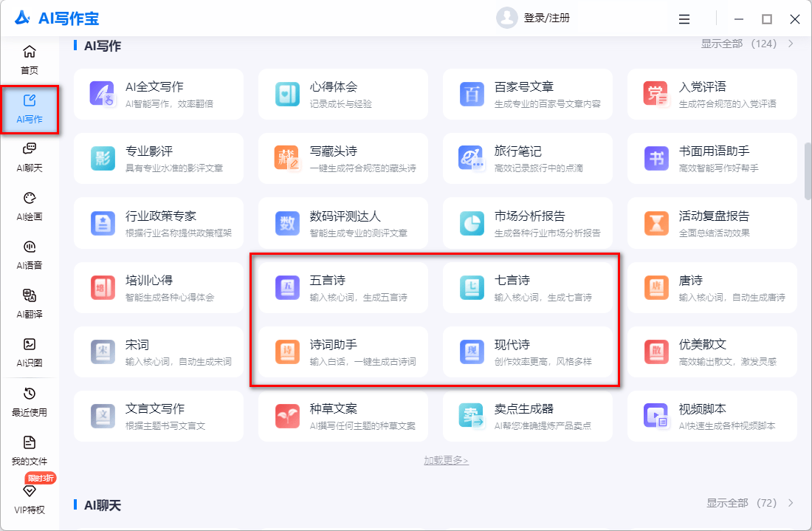Open the hamburger menu in title bar
812x531 pixels.
tap(684, 19)
